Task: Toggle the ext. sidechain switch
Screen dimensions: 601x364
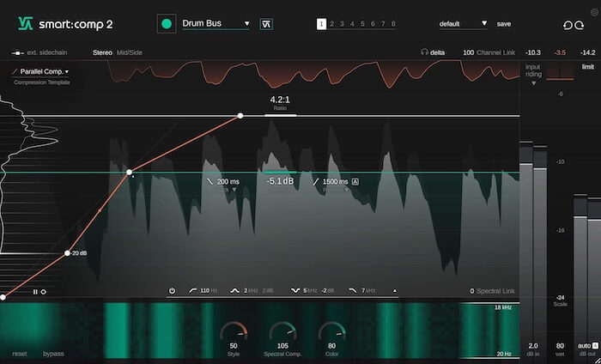Action: [18, 53]
